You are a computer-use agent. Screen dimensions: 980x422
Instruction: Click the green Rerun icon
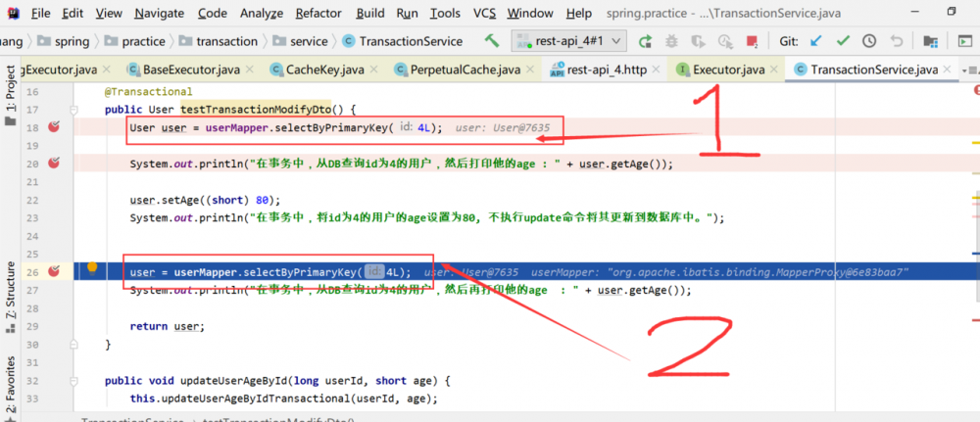tap(645, 41)
